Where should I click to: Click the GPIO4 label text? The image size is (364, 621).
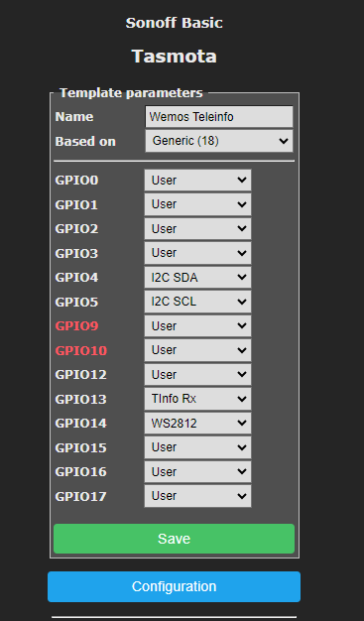point(76,278)
